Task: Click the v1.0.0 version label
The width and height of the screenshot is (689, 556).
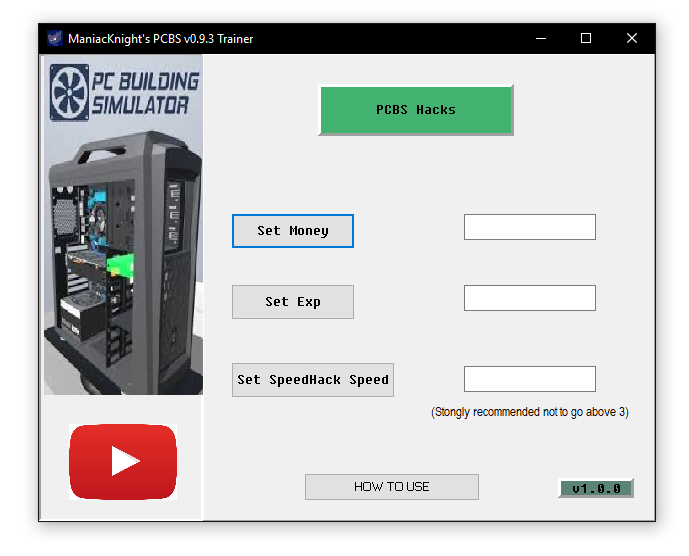Action: click(596, 489)
